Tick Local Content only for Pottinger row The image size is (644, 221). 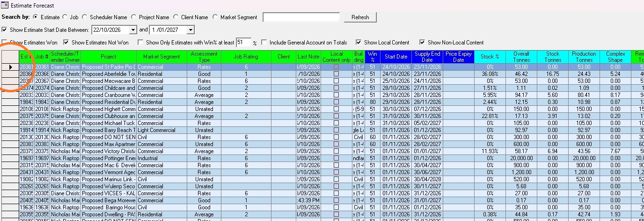click(336, 158)
